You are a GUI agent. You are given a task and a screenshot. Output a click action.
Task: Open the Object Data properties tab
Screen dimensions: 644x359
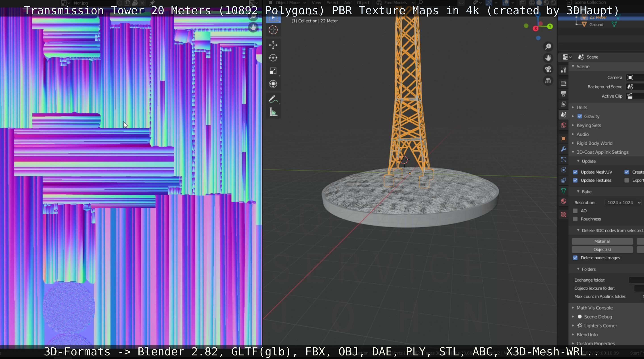(564, 191)
